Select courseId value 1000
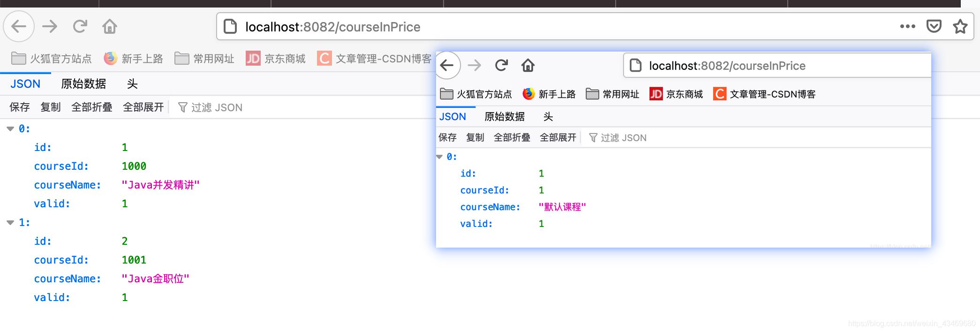The width and height of the screenshot is (980, 332). coord(134,166)
